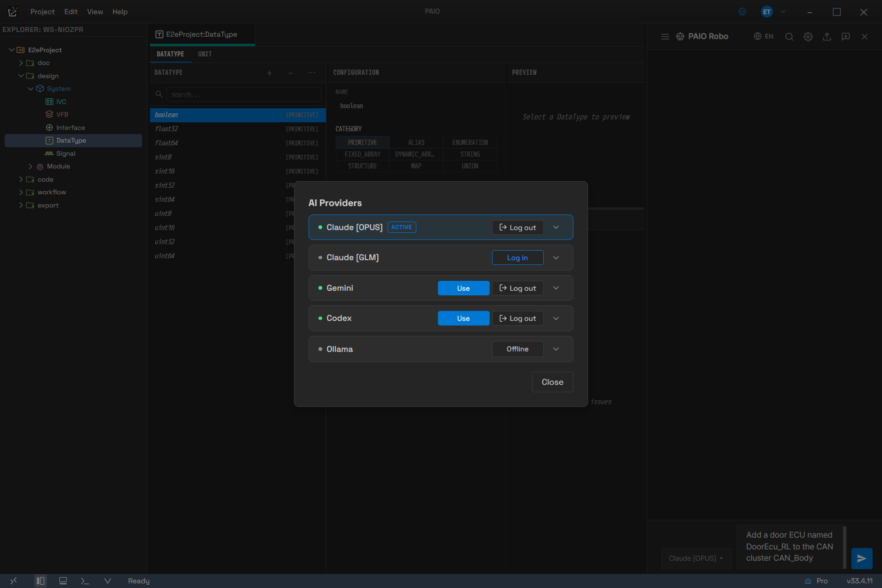Click the ET user avatar
This screenshot has height=588, width=882.
pyautogui.click(x=767, y=12)
